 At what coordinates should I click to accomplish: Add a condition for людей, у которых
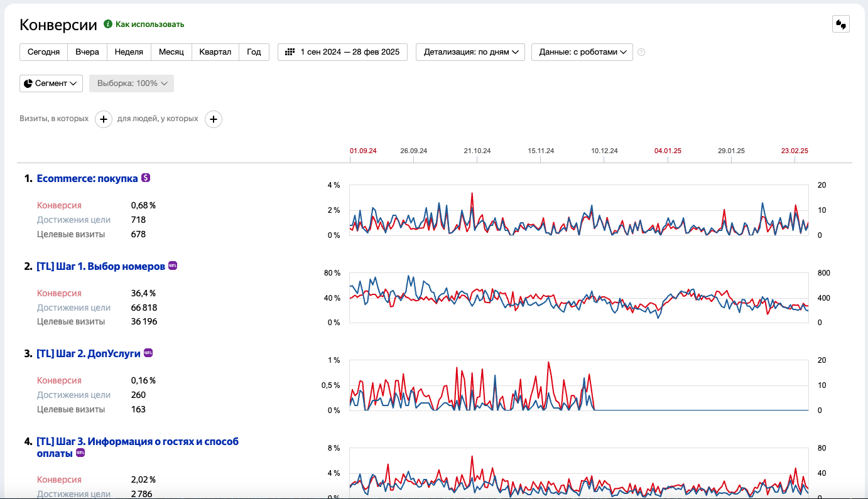coord(214,119)
